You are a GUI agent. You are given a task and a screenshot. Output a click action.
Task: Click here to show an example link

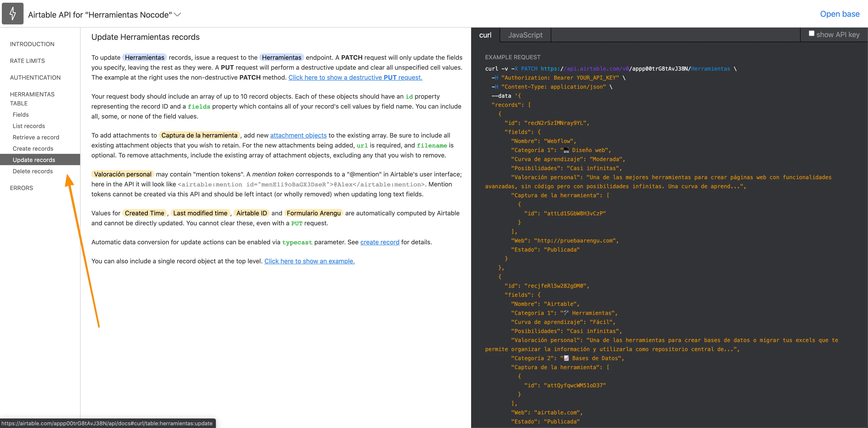pyautogui.click(x=309, y=261)
